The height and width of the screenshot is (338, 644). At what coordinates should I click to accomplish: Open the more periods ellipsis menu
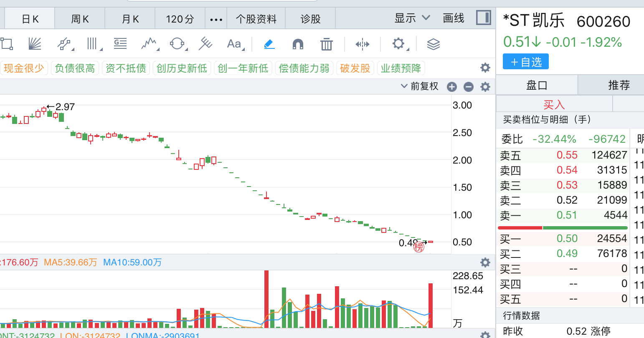pyautogui.click(x=216, y=19)
